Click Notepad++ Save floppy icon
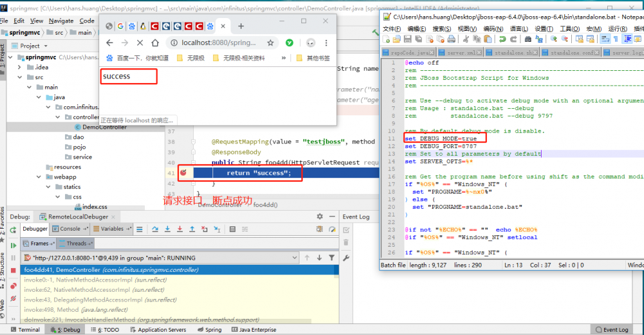 [408, 39]
